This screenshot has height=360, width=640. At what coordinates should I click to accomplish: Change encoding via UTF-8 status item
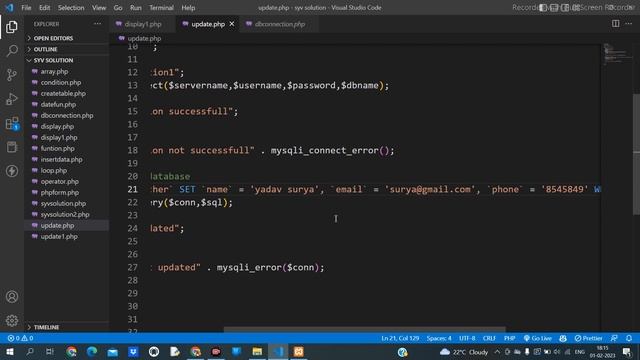click(x=467, y=338)
